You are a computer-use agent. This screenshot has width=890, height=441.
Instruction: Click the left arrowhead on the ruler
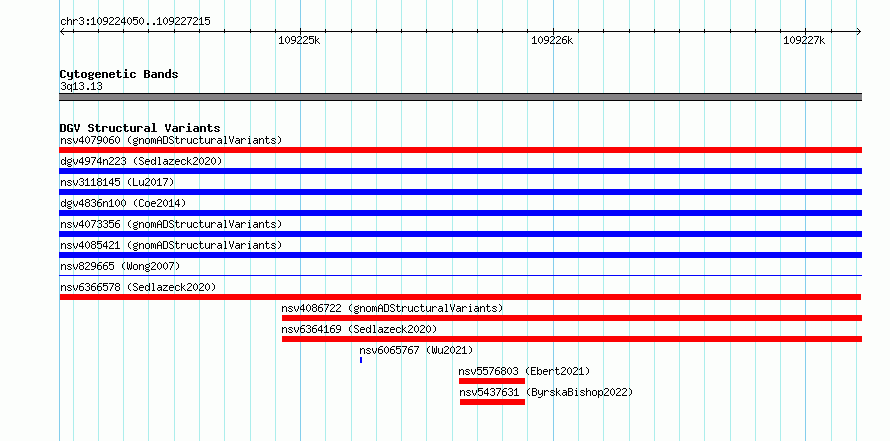click(x=62, y=31)
